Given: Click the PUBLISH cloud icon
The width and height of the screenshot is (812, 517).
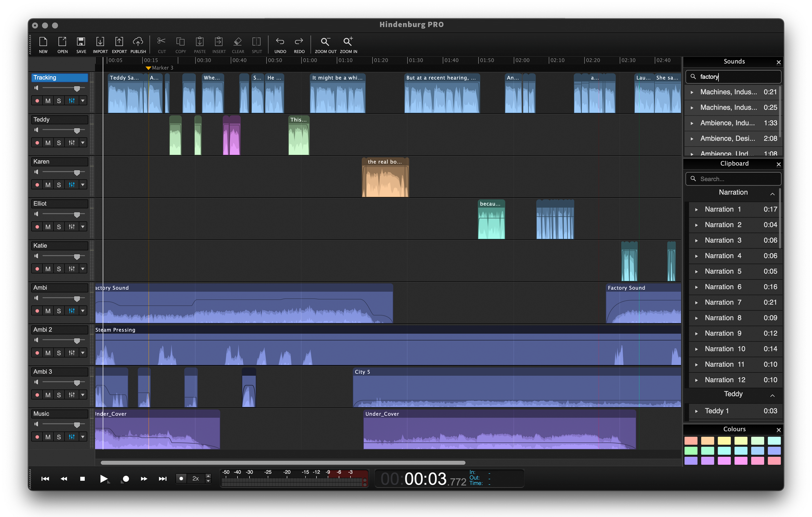Looking at the screenshot, I should (x=138, y=45).
